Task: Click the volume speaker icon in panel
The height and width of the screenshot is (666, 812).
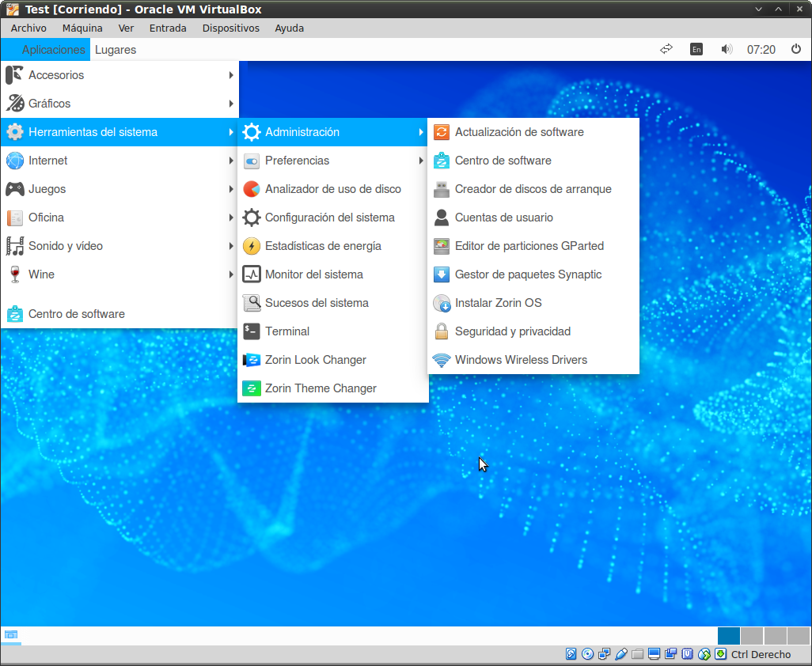Action: click(727, 49)
